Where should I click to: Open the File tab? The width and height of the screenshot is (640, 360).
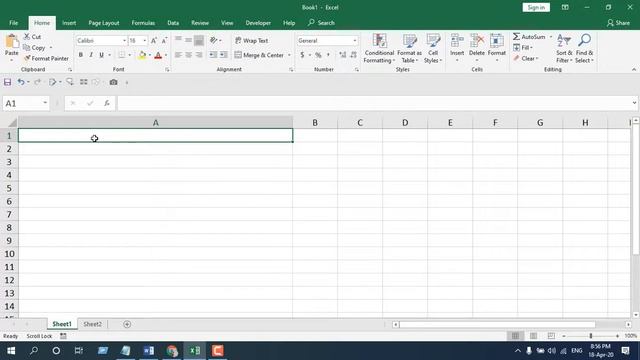(x=13, y=23)
